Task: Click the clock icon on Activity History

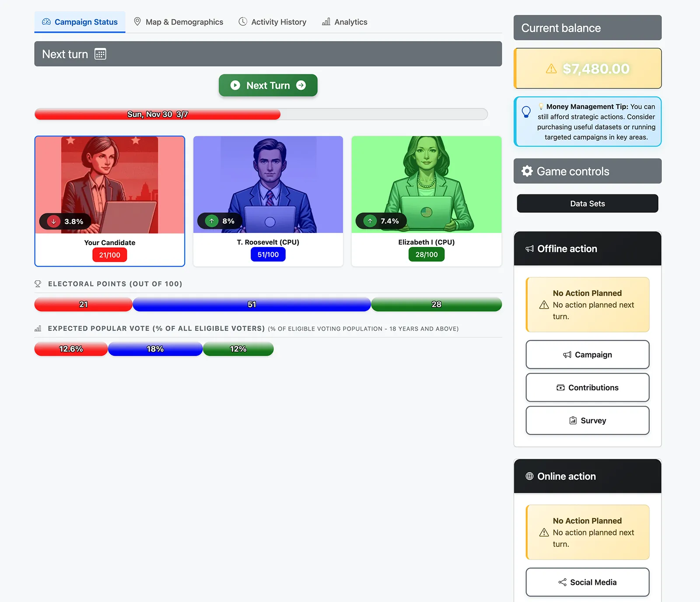Action: point(243,21)
